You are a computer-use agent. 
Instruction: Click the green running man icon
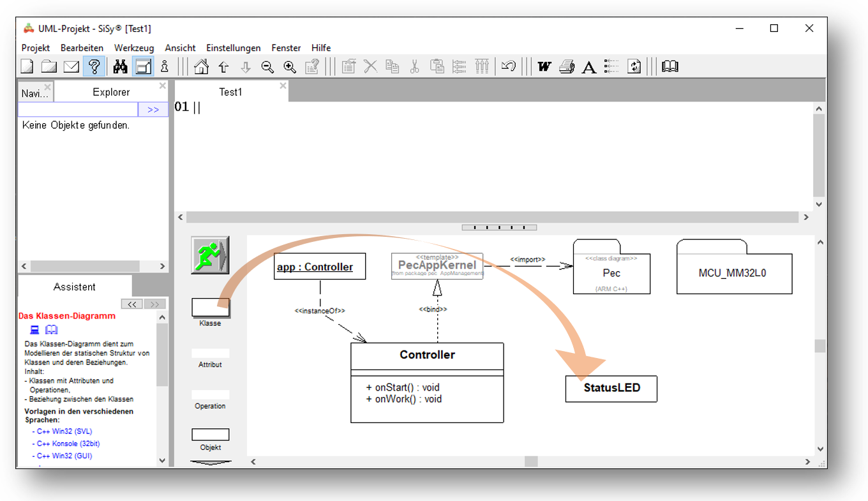coord(210,255)
